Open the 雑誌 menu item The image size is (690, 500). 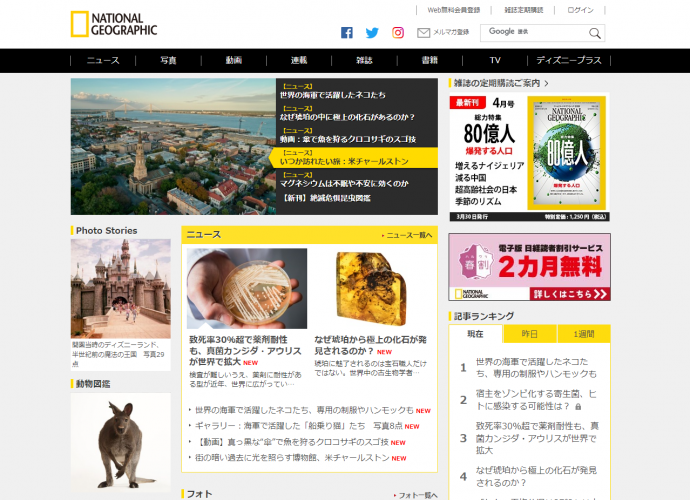pos(364,60)
